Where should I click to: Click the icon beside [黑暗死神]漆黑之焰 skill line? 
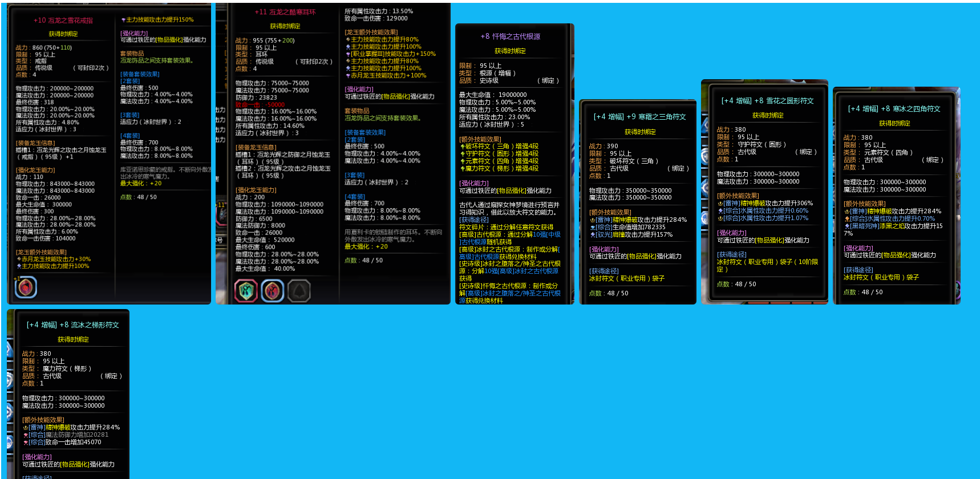point(847,226)
